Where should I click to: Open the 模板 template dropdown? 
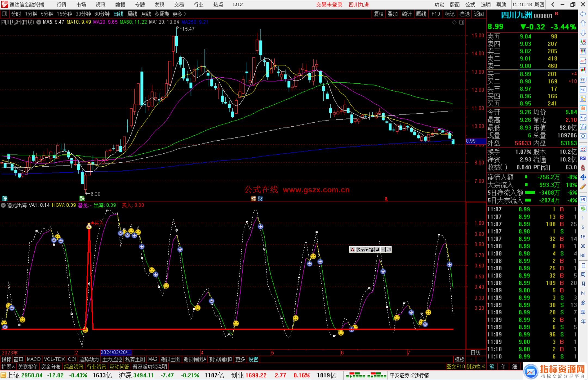coord(460,359)
